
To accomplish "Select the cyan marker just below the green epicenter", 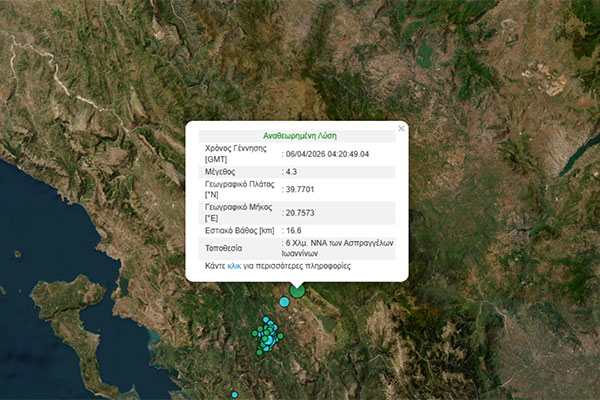I will pyautogui.click(x=285, y=301).
